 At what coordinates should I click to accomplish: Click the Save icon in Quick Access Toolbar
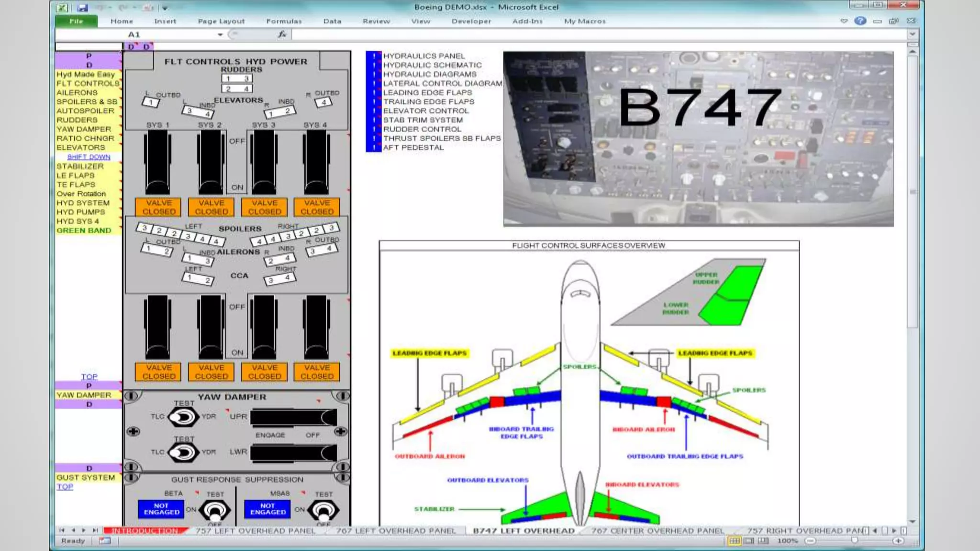point(82,8)
